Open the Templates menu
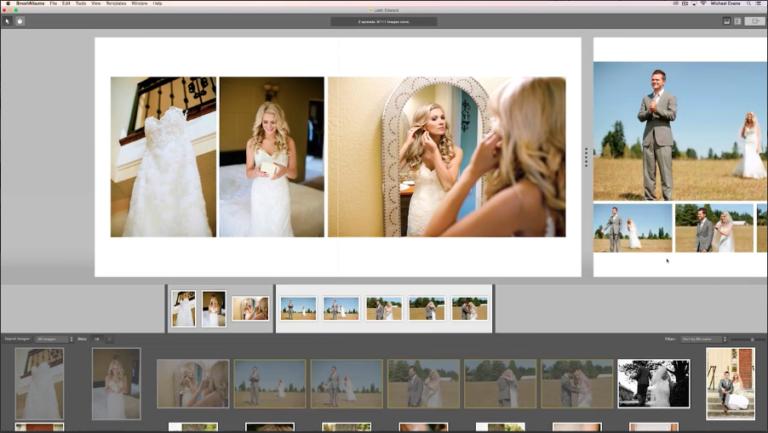The width and height of the screenshot is (768, 433). pyautogui.click(x=116, y=4)
